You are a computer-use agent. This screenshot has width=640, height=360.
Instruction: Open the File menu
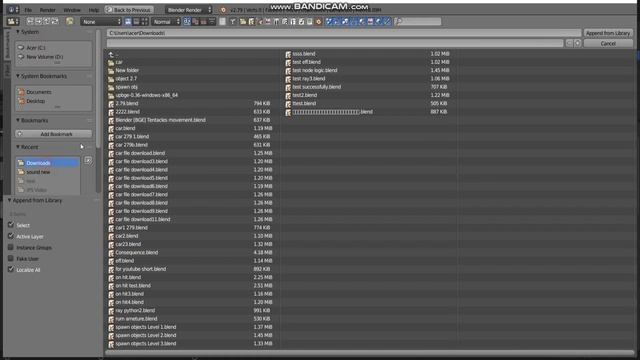[28, 10]
